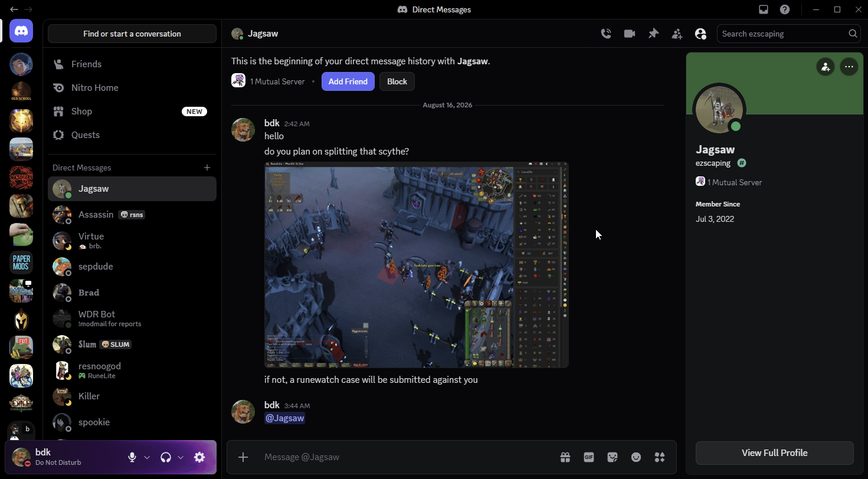
Task: Add friends to this DM
Action: tap(677, 34)
